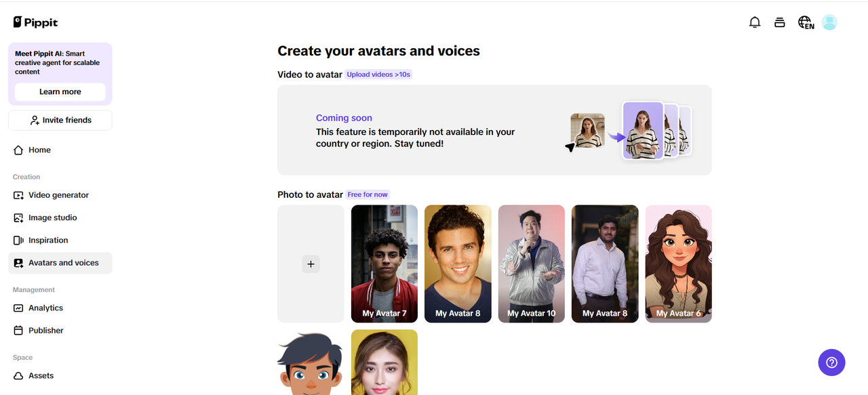Click the Assets cloud icon
Viewport: 868px width, 395px height.
[18, 375]
